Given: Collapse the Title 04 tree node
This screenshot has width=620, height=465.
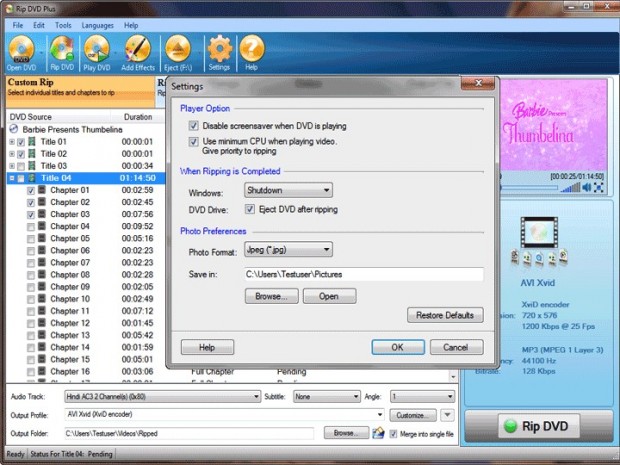Looking at the screenshot, I should (x=12, y=178).
